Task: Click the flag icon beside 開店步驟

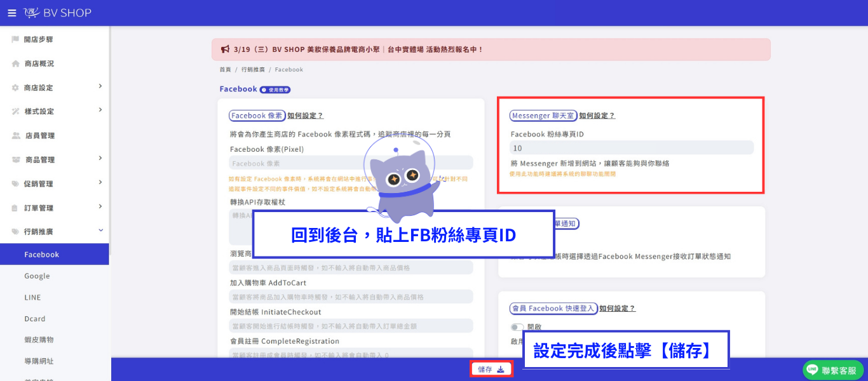Action: point(15,39)
